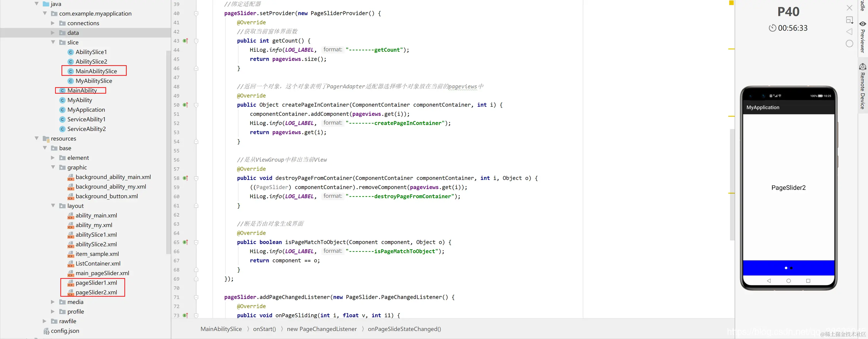
Task: Expand the connections folder
Action: (x=53, y=23)
